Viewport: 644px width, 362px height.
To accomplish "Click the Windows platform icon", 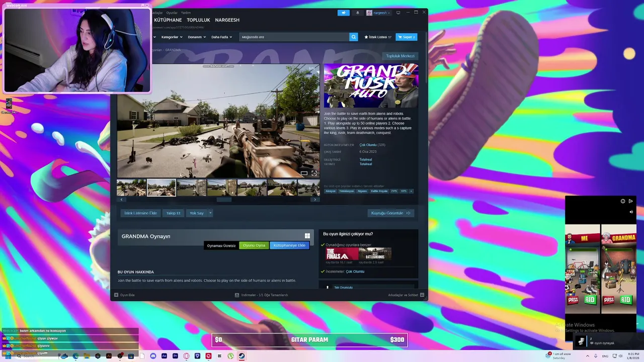I will (307, 236).
